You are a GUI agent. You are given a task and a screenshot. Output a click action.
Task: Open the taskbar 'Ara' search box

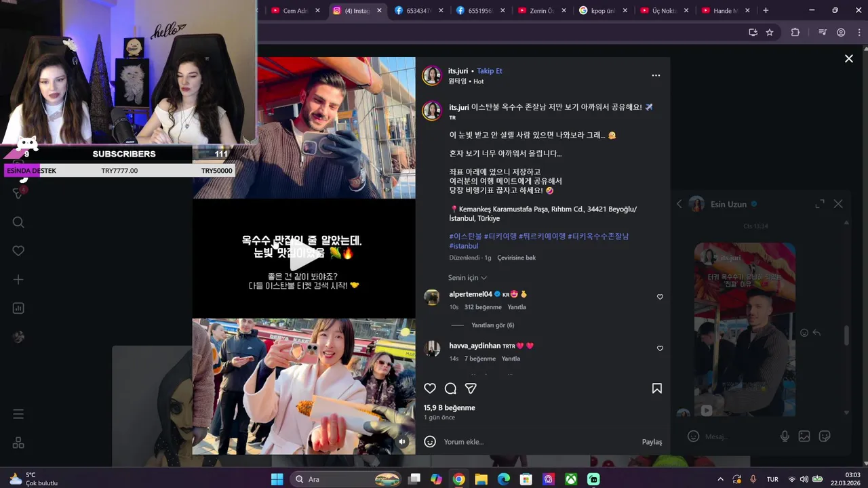coord(348,479)
